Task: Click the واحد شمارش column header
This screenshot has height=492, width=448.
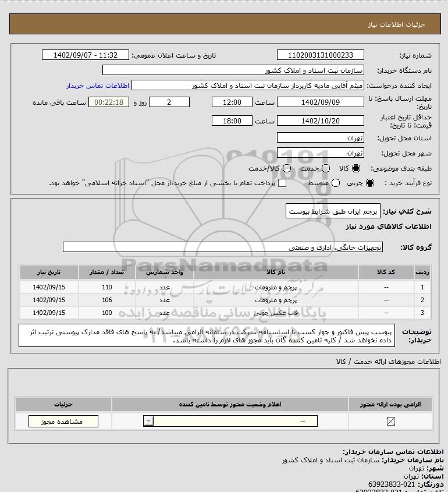Action: pyautogui.click(x=165, y=272)
